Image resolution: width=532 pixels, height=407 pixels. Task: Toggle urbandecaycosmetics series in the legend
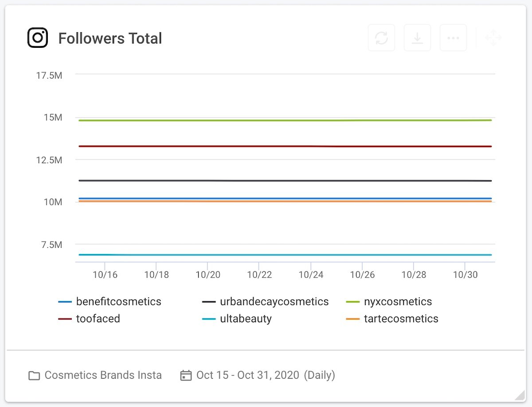274,302
